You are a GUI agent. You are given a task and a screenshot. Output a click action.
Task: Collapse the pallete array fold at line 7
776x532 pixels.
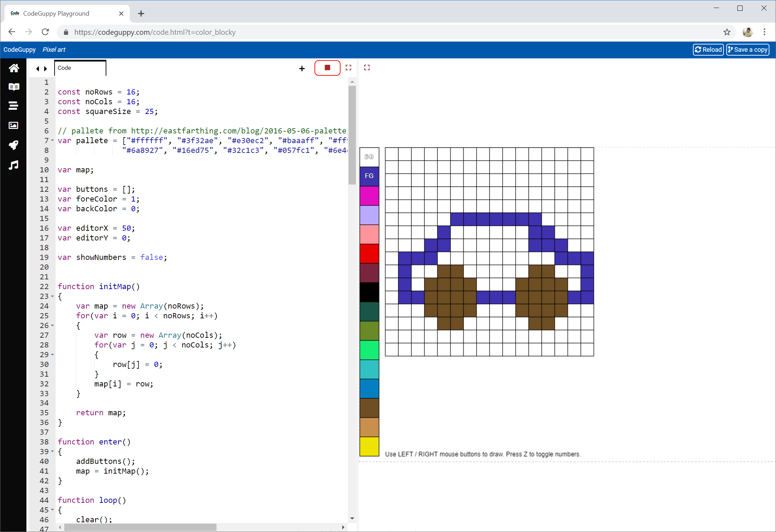(52, 140)
